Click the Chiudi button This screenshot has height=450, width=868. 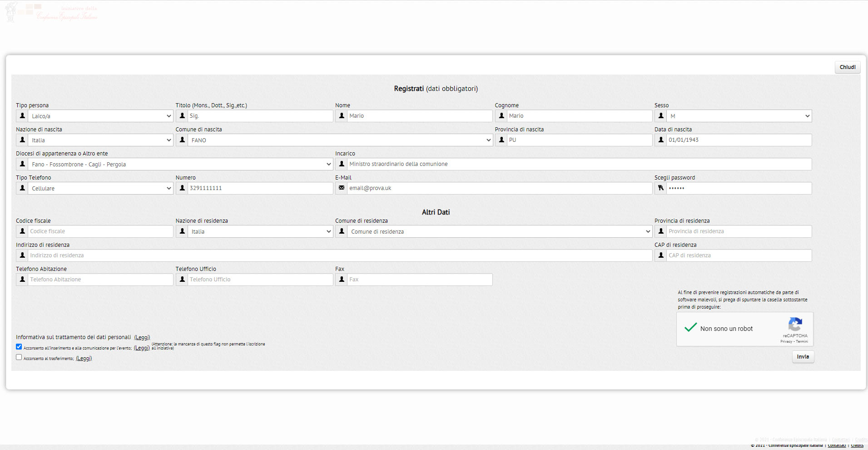tap(847, 67)
